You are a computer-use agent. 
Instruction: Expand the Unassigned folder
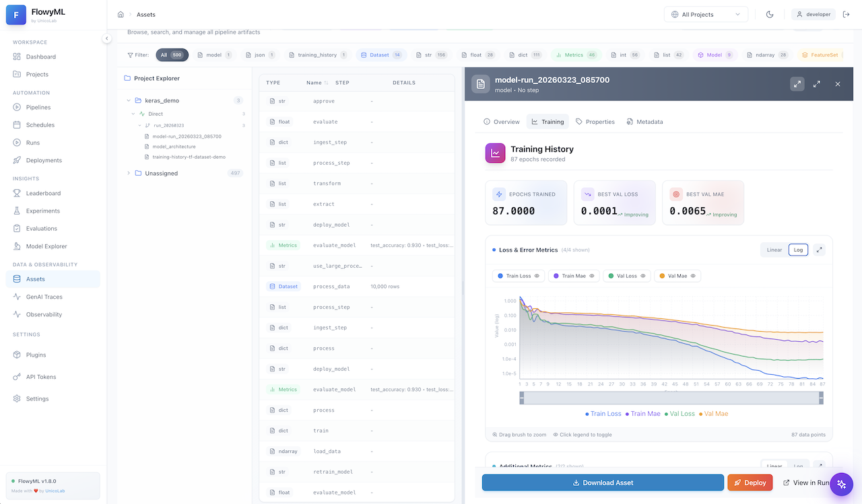tap(129, 173)
